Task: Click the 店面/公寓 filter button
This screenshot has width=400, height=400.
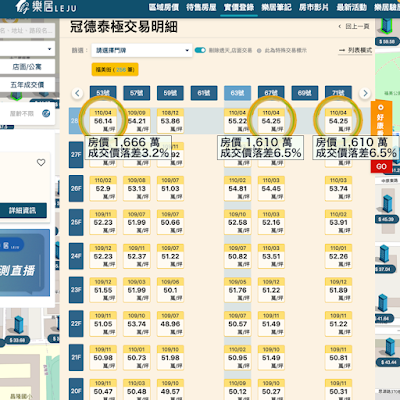Action: coord(27,67)
